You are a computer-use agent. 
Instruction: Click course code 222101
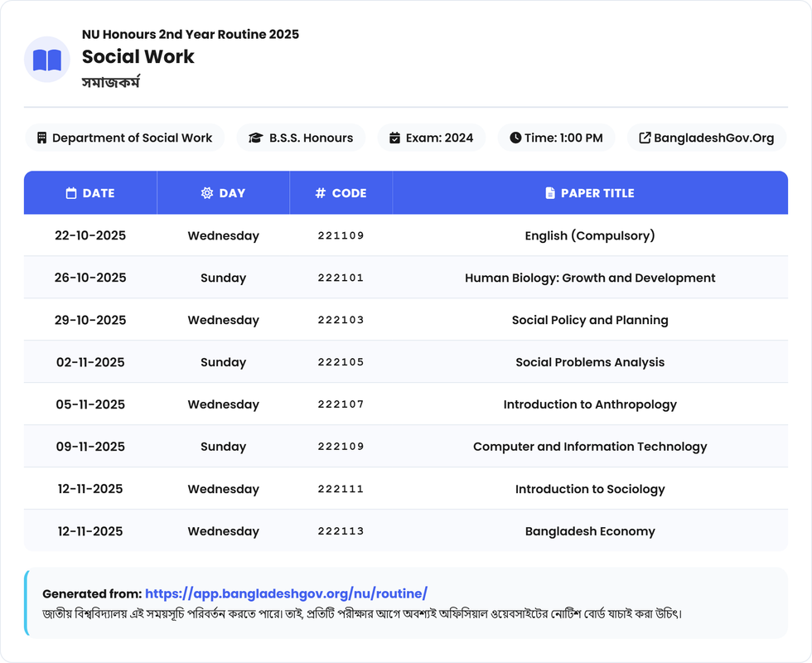pos(341,278)
